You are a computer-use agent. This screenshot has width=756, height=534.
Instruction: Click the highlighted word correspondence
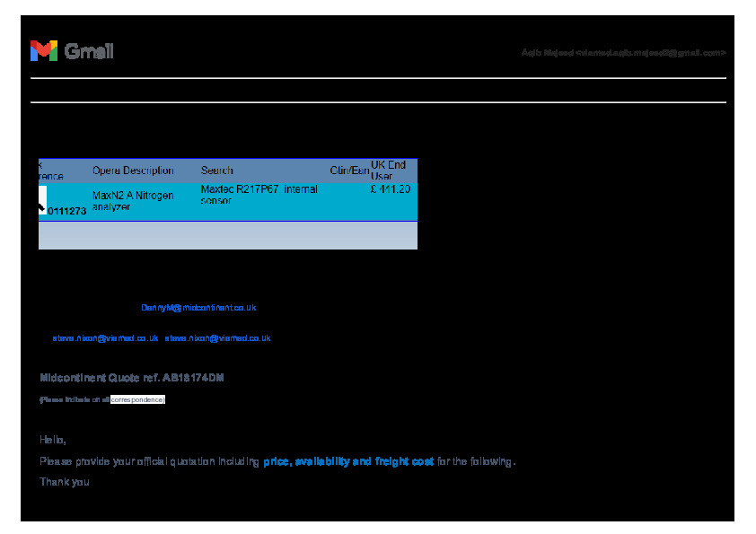(137, 399)
